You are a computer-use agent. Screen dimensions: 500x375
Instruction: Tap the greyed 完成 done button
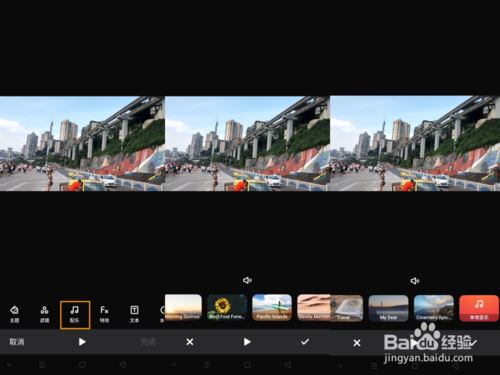(148, 342)
